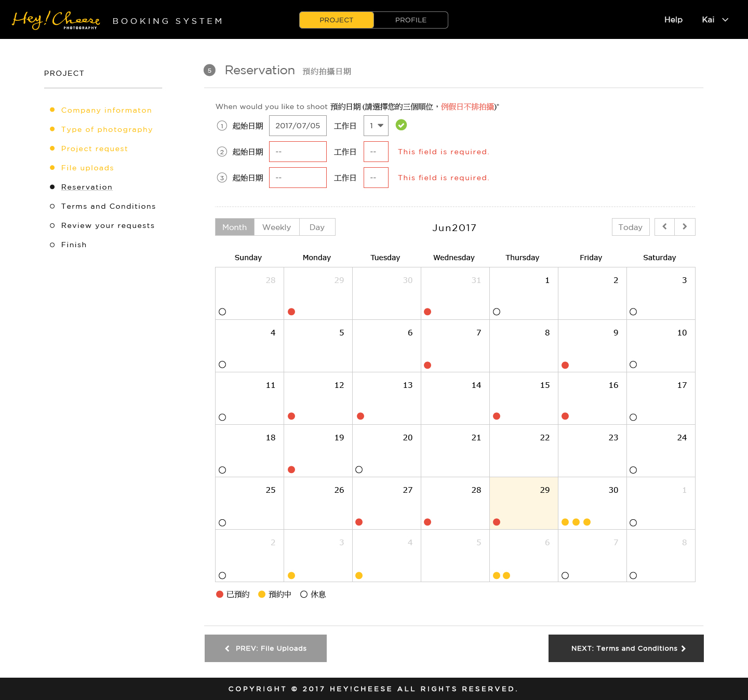Click rest-day circle on Friday July 7
This screenshot has height=700, width=748.
pyautogui.click(x=565, y=575)
